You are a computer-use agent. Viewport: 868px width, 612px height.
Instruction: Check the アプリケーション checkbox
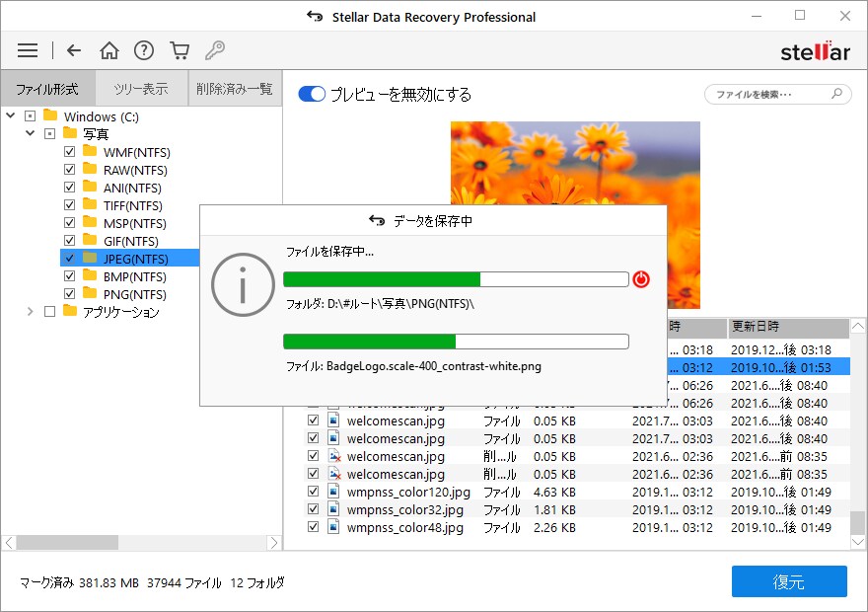click(50, 311)
